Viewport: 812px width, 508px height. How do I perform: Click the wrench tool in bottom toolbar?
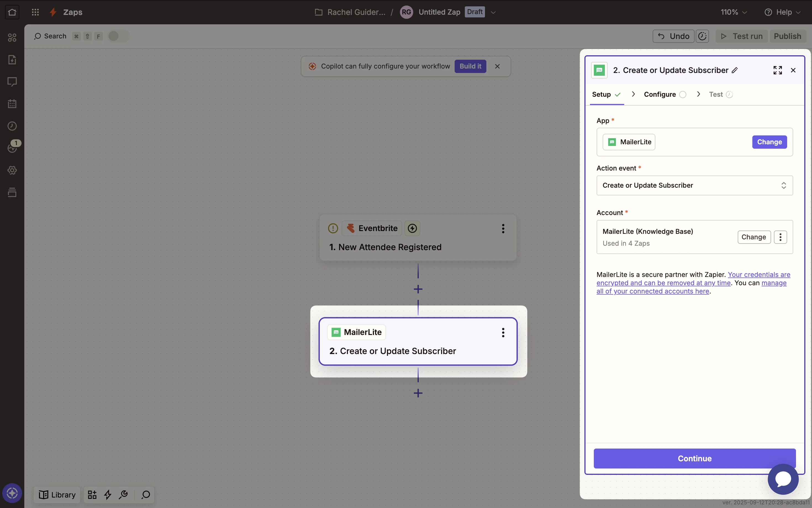(x=123, y=494)
